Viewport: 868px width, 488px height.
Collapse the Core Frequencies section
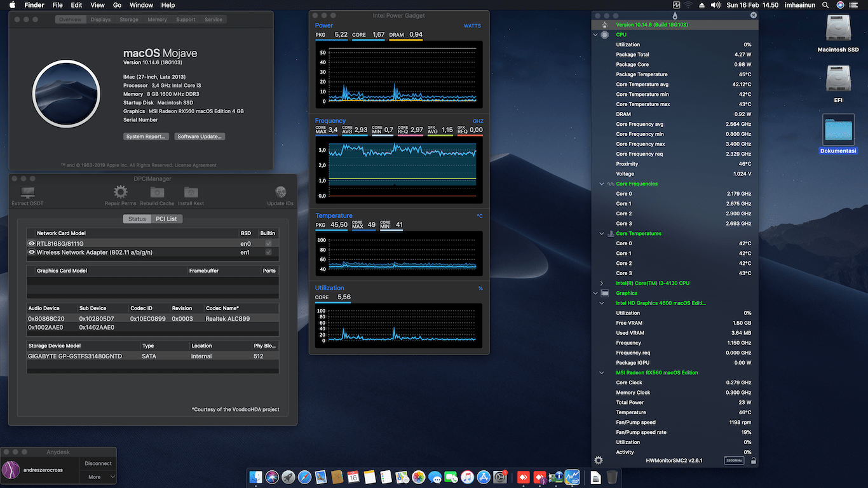[x=601, y=184]
